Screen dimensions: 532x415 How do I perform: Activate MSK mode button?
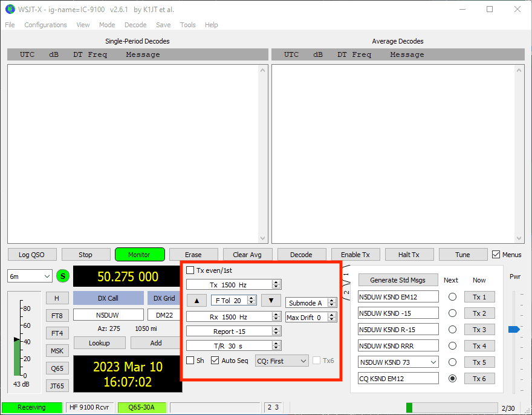coord(57,351)
